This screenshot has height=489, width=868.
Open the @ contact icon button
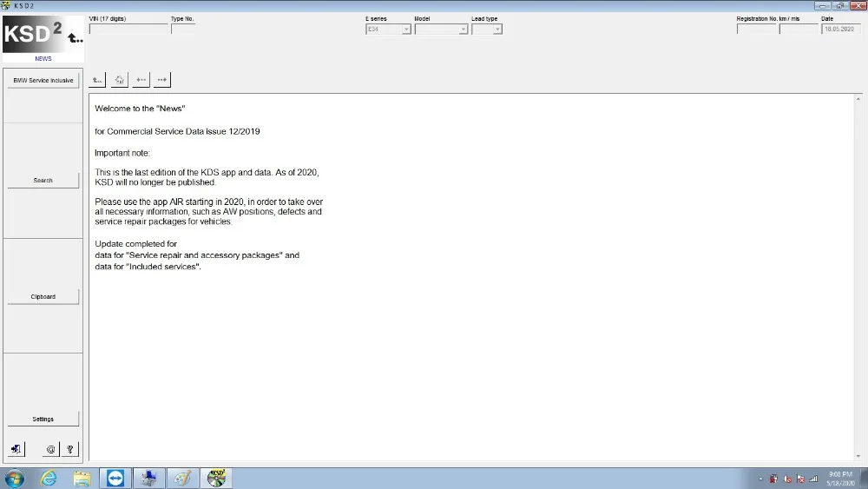coord(50,449)
